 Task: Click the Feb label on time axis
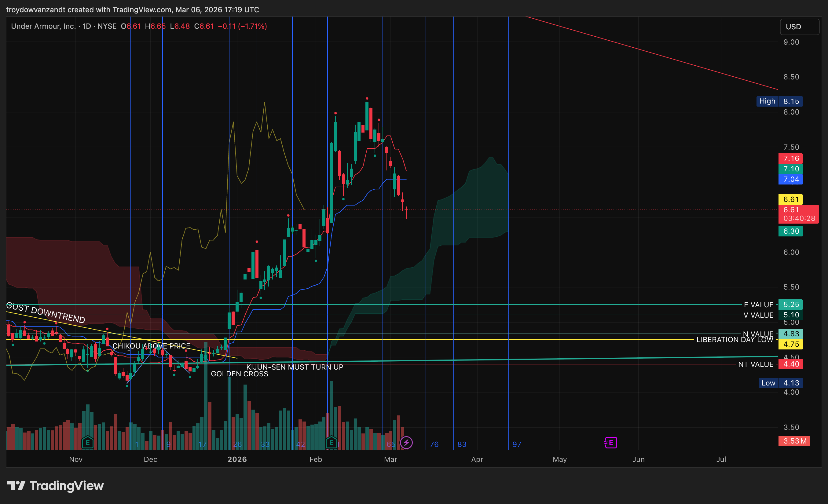coord(316,459)
